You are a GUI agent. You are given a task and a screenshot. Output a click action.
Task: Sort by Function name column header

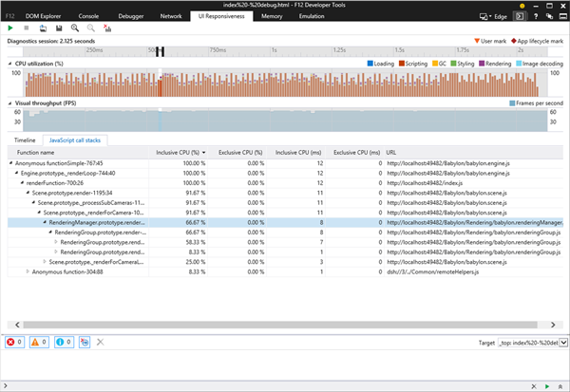point(78,153)
